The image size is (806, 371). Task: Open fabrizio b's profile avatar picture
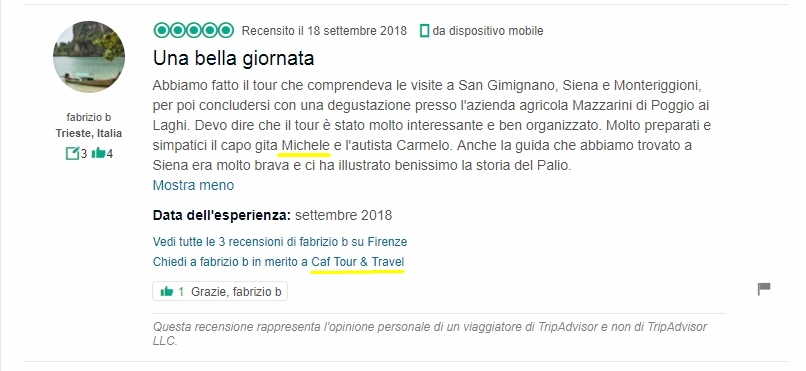[88, 57]
